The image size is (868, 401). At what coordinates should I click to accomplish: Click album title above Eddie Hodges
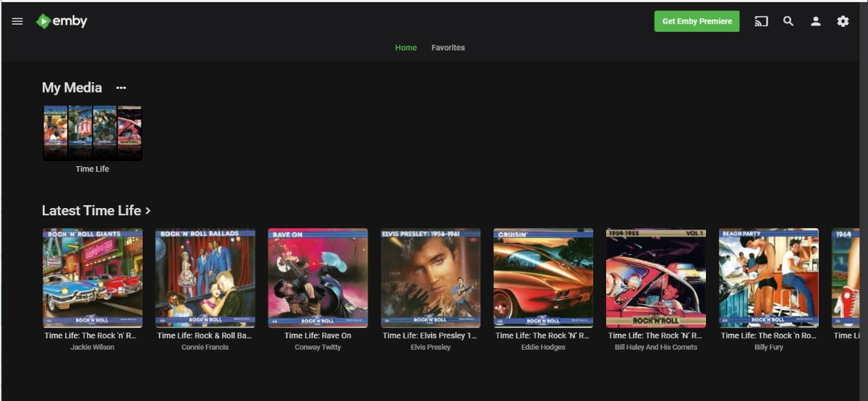click(544, 335)
